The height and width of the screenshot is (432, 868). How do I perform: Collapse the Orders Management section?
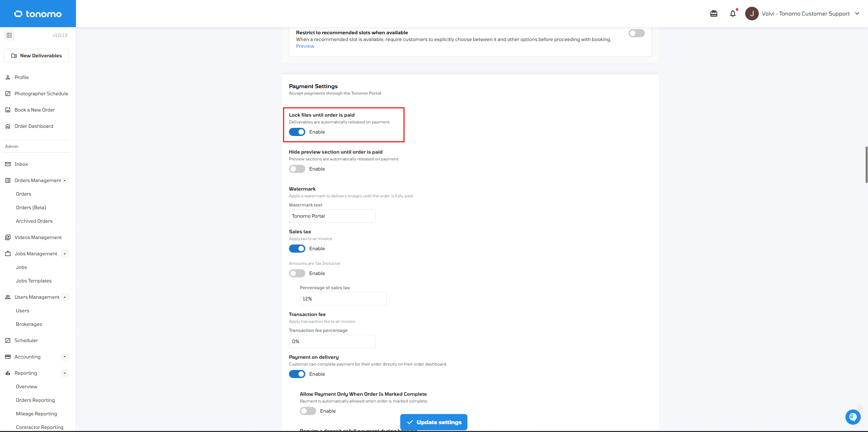click(x=65, y=180)
